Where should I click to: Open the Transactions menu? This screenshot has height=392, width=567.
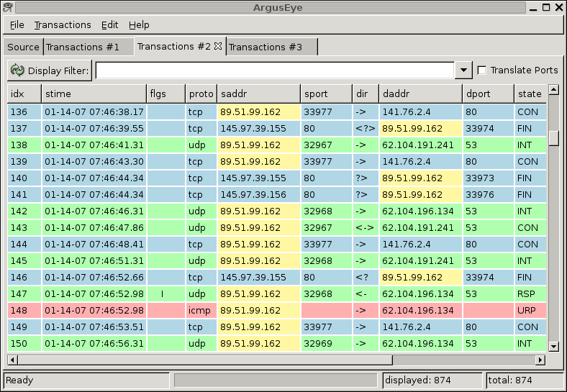(63, 25)
